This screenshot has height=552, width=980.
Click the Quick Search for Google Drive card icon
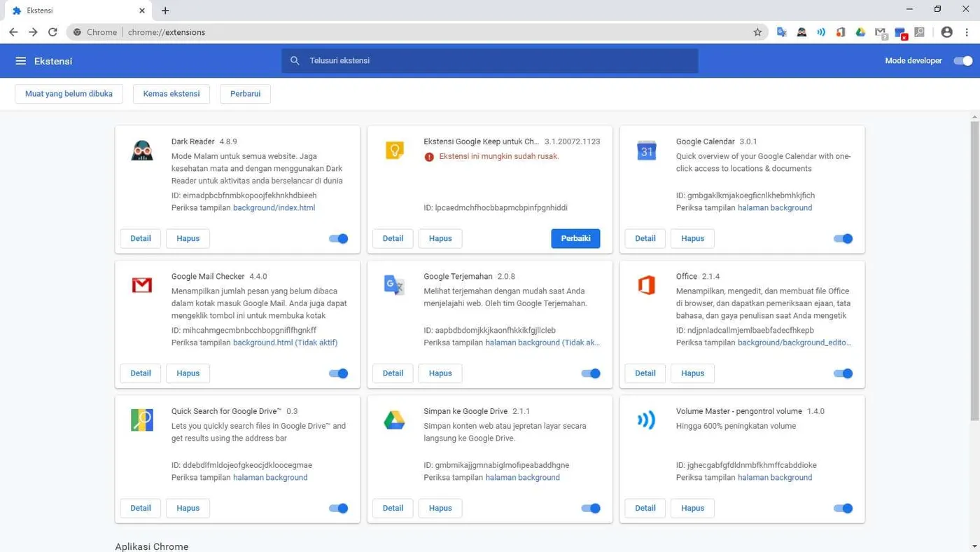pos(142,420)
